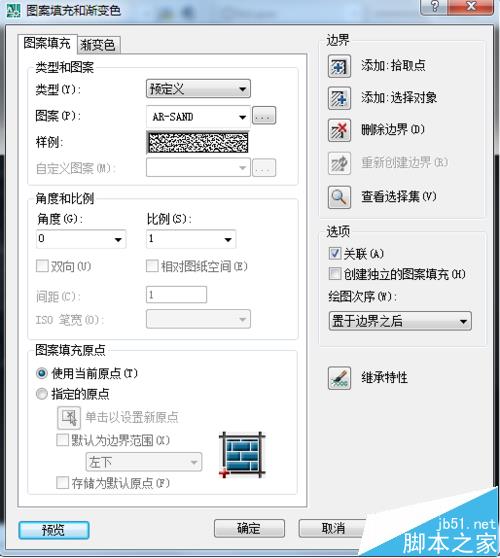This screenshot has height=558, width=500.
Task: Open the Type (类型) dropdown showing 预定义
Action: 198,89
